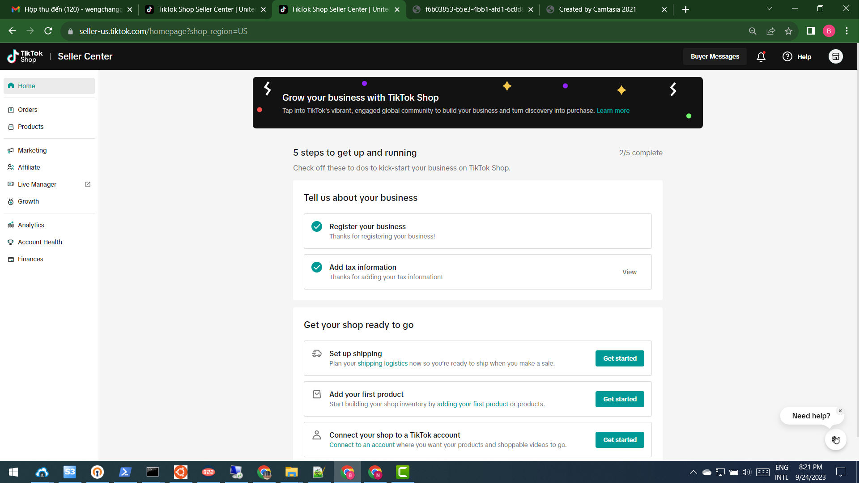Open Camtasia from taskbar
Screen dimensions: 868x494
pyautogui.click(x=403, y=472)
